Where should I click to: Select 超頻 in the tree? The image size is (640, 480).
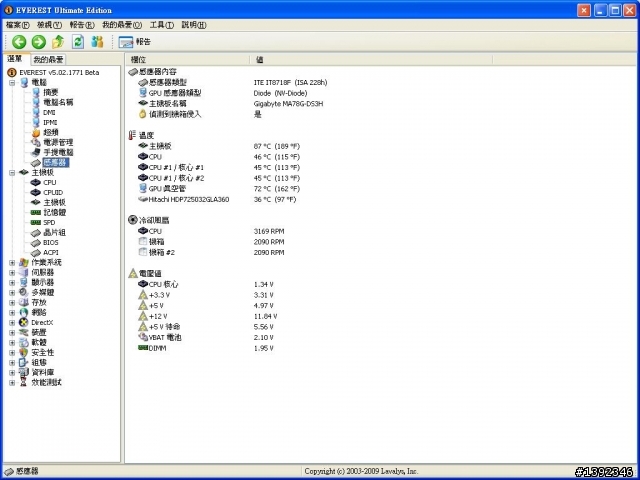51,133
